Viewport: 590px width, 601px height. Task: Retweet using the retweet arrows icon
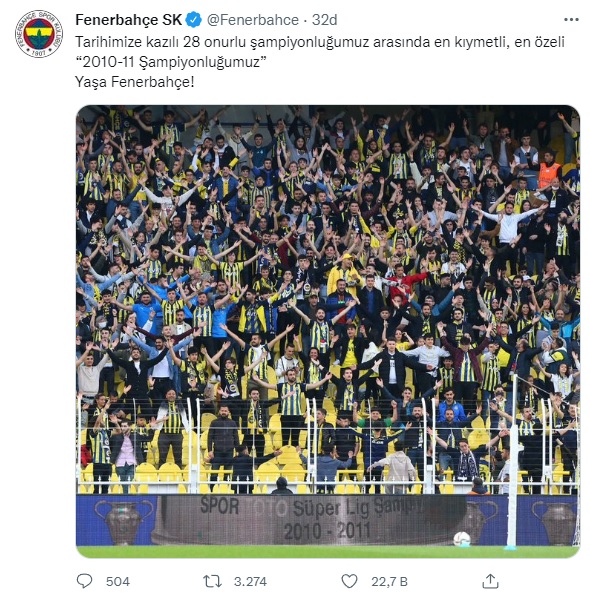pos(212,581)
